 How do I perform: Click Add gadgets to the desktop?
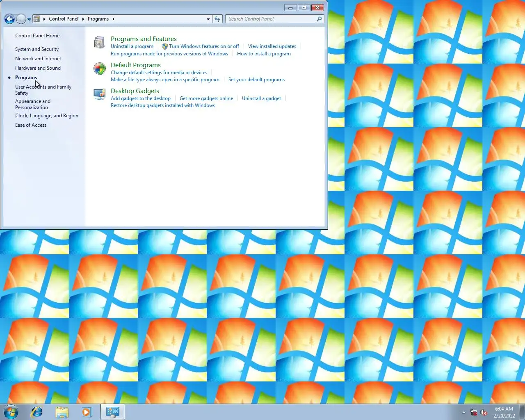(x=141, y=98)
